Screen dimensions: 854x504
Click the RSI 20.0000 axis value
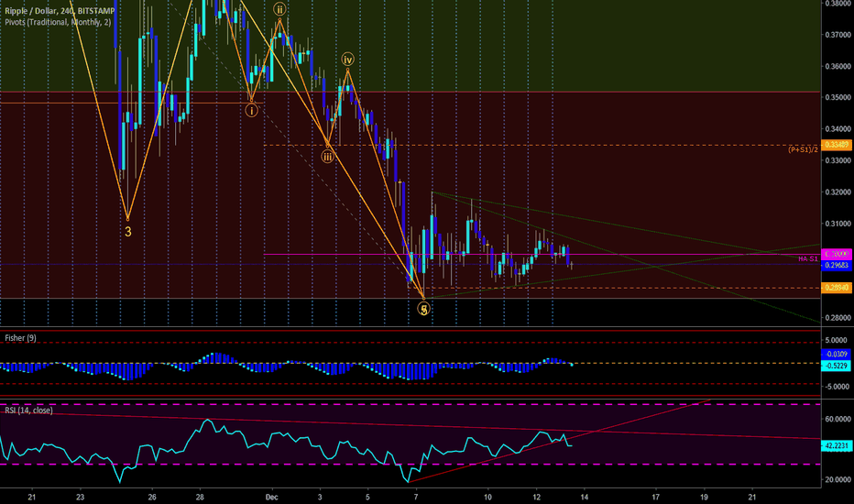pyautogui.click(x=838, y=480)
